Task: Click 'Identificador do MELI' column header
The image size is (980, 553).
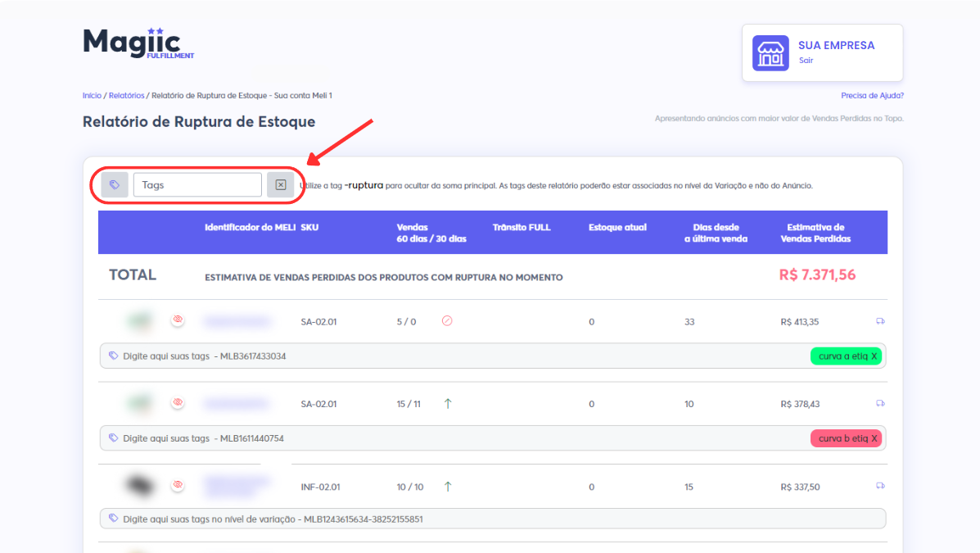Action: [250, 227]
